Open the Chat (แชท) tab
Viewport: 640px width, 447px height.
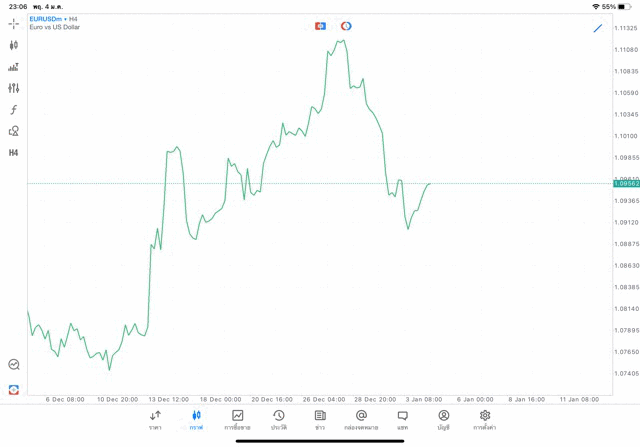(402, 419)
